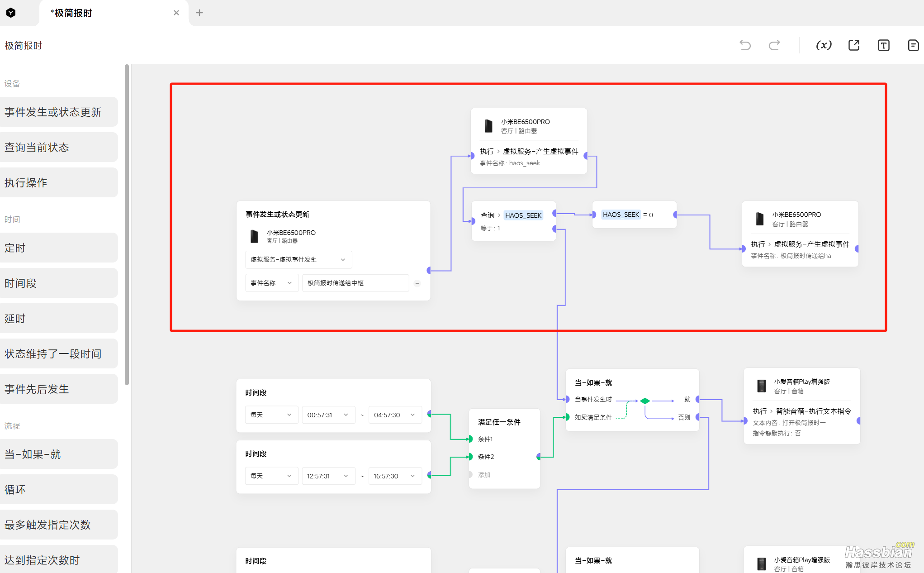
Task: Open a new tab with plus icon
Action: pyautogui.click(x=199, y=13)
